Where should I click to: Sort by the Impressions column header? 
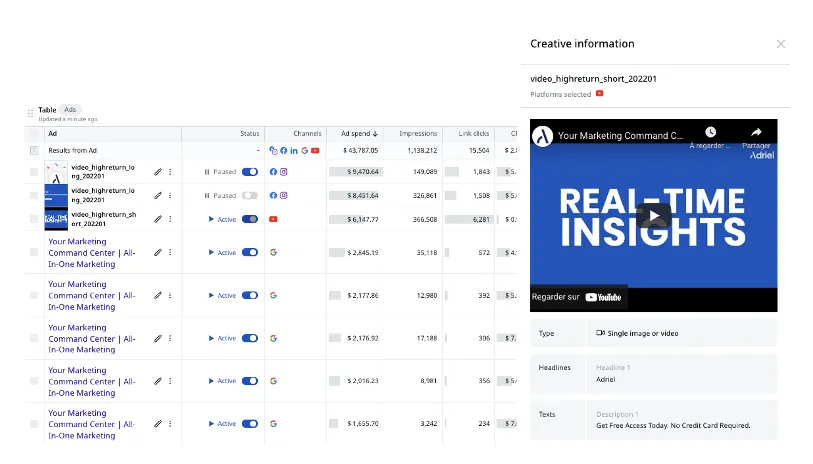[x=418, y=134]
